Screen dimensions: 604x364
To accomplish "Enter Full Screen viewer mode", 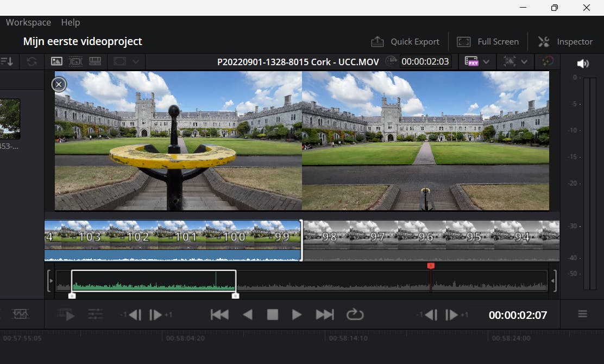I will (488, 42).
